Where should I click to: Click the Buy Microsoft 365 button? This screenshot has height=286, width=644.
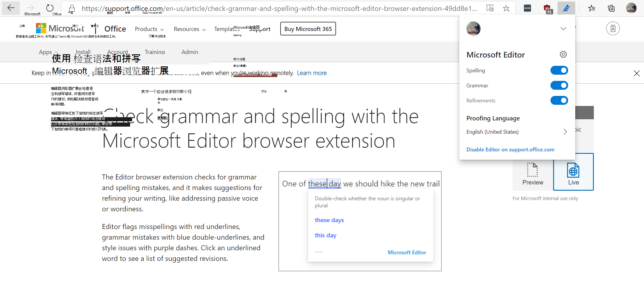[x=308, y=29]
